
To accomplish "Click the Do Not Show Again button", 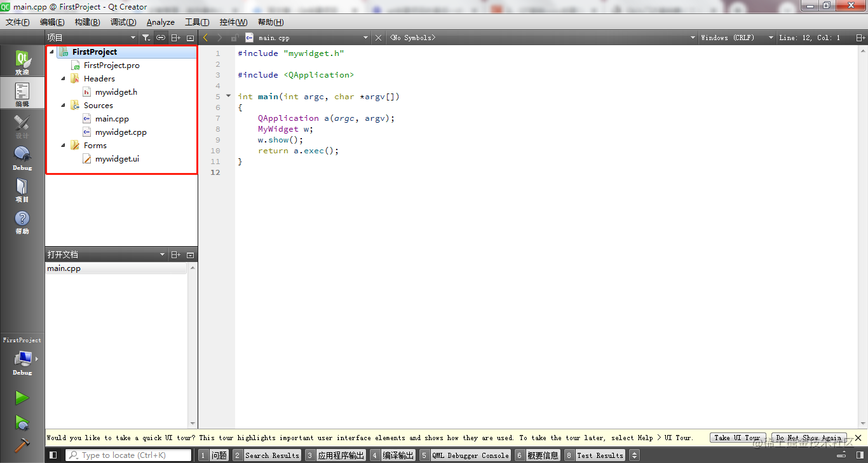I will [x=808, y=438].
